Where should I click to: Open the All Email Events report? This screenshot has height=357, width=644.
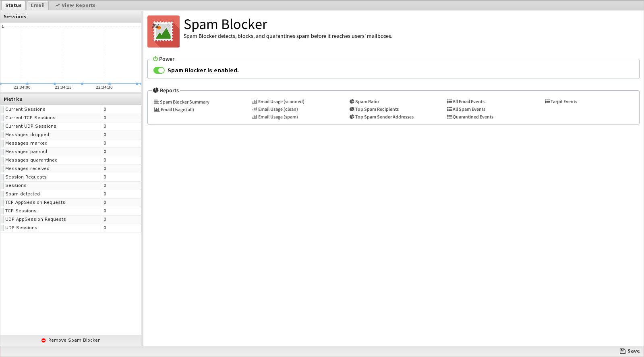[466, 102]
